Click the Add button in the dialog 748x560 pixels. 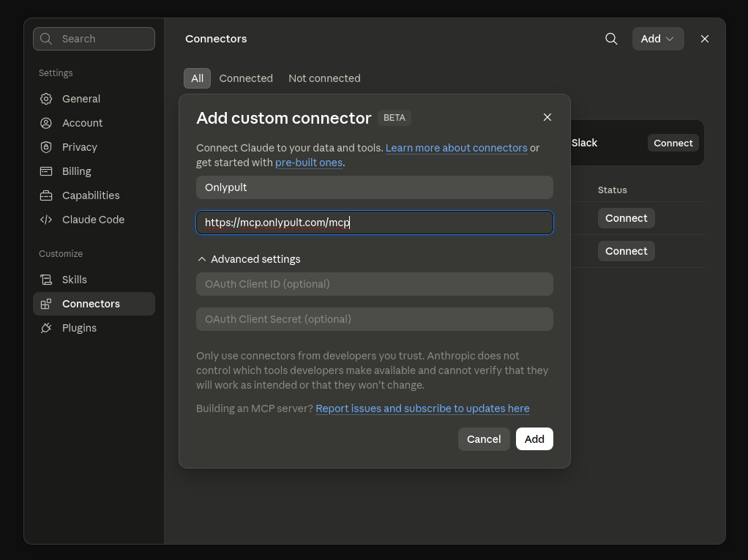pyautogui.click(x=534, y=438)
